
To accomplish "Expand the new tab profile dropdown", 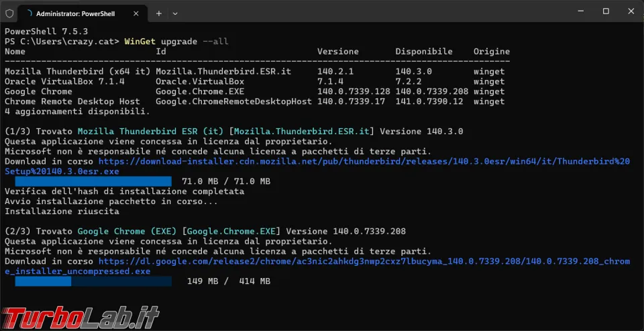I will click(x=175, y=13).
